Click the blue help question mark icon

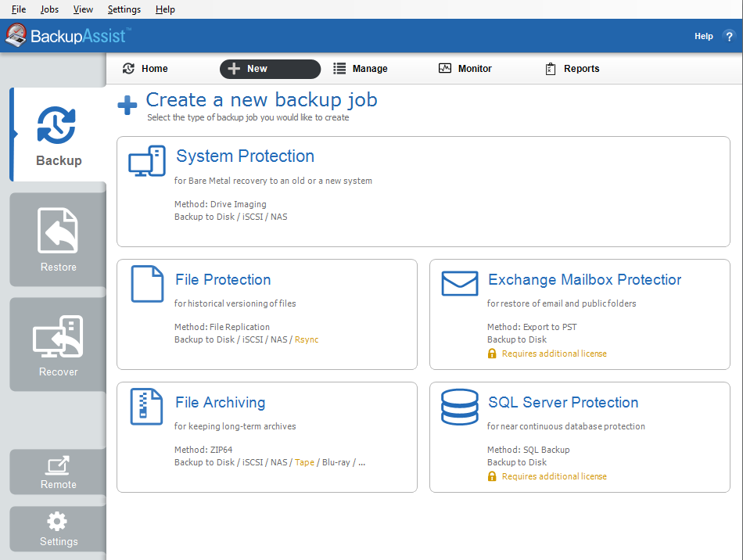pos(729,36)
